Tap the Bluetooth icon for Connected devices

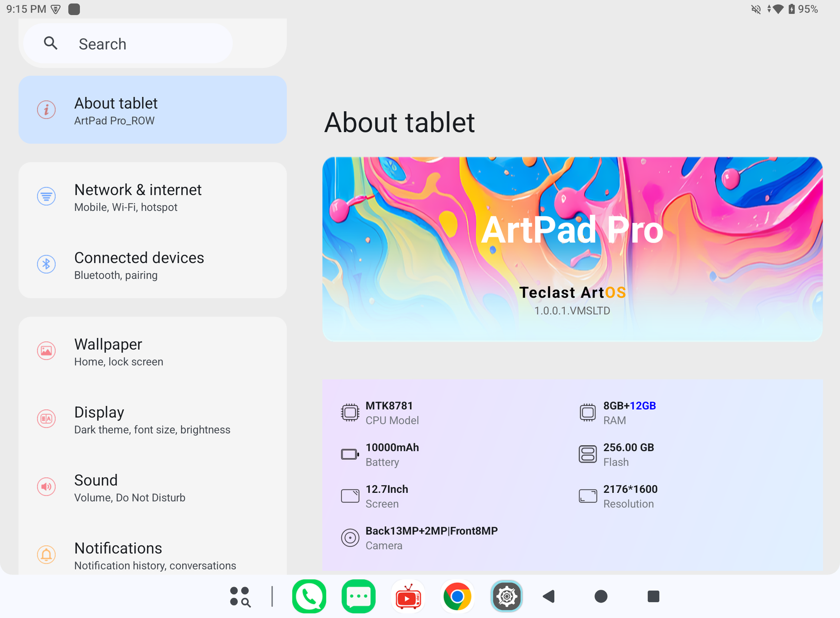pos(46,264)
